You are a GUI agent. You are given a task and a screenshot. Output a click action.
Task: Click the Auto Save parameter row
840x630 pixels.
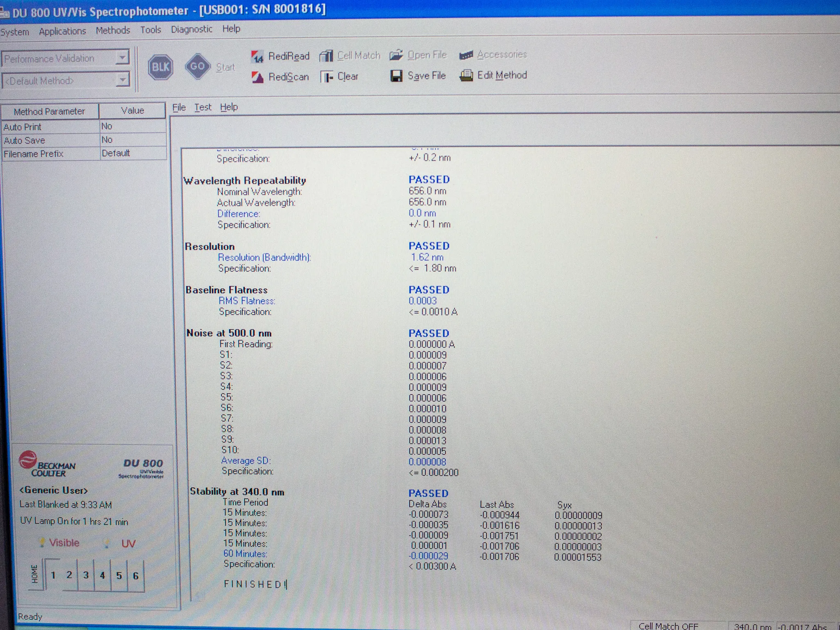click(x=84, y=140)
